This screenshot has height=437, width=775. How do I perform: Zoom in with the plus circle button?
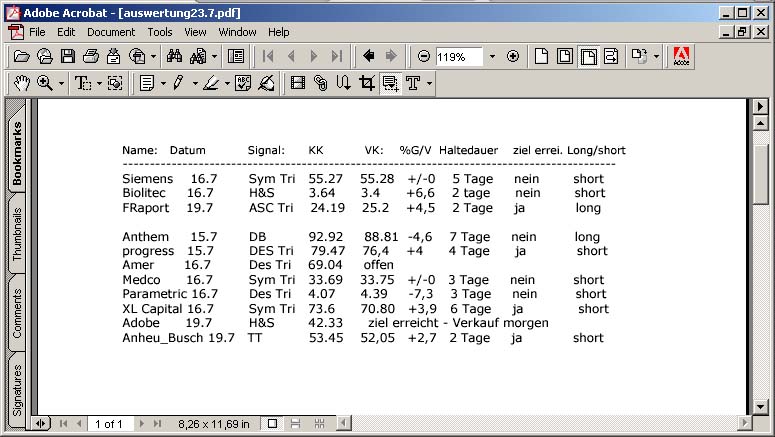513,56
